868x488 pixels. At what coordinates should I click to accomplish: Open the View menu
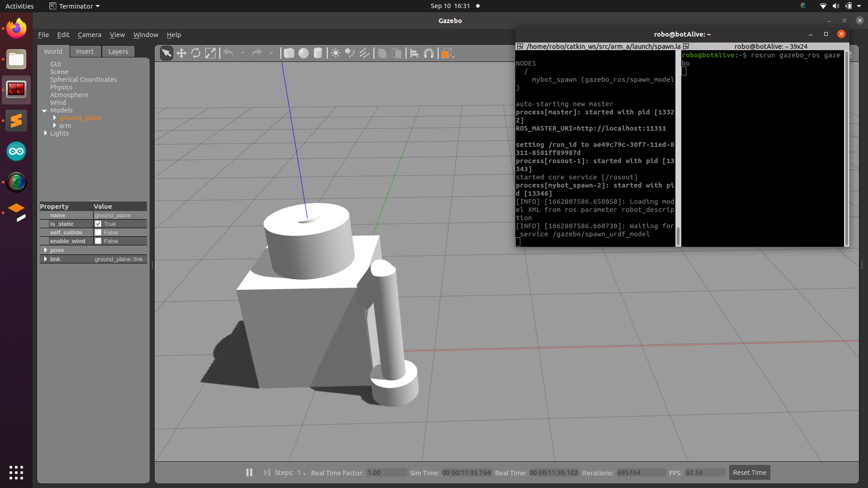[117, 35]
